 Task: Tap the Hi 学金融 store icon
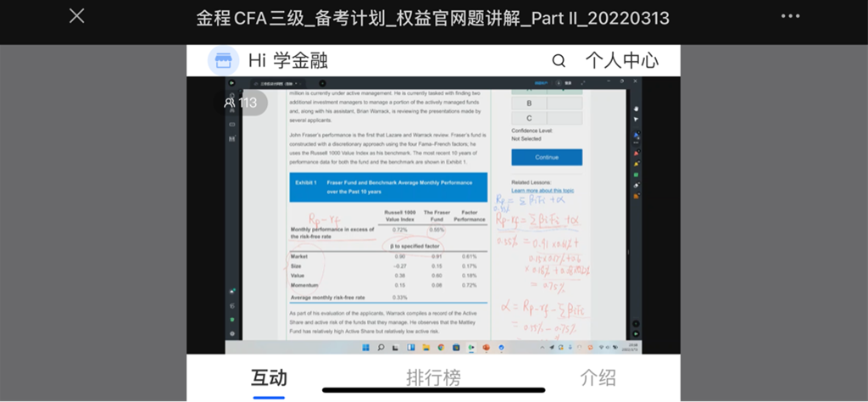224,60
